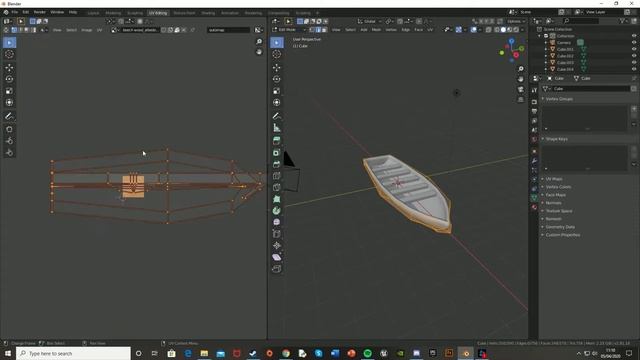Click pan hand icon in UV editor
The height and width of the screenshot is (360, 640).
(259, 52)
